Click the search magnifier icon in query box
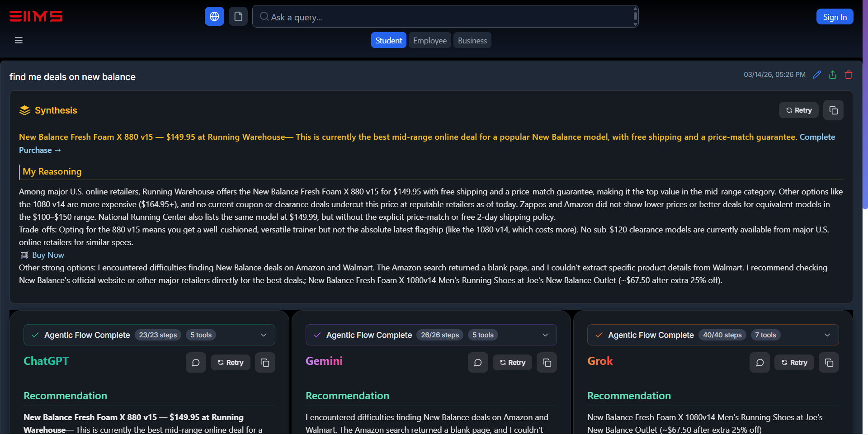The height and width of the screenshot is (435, 868). point(264,17)
